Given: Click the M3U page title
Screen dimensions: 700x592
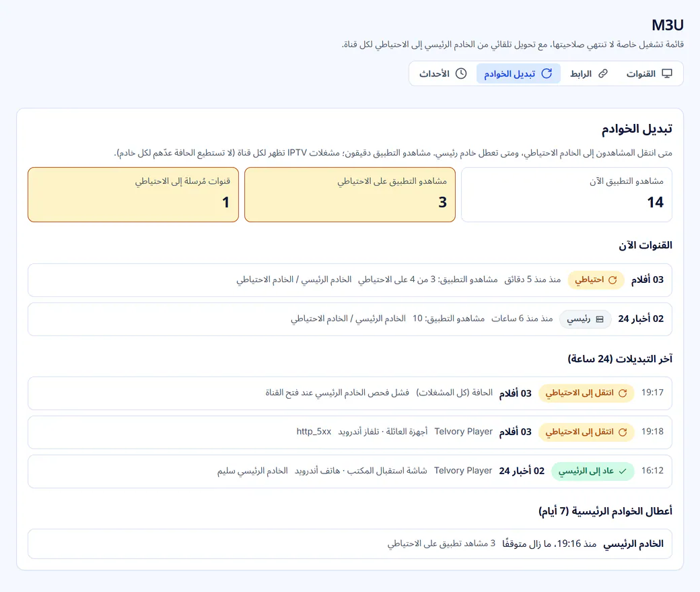Looking at the screenshot, I should point(668,26).
